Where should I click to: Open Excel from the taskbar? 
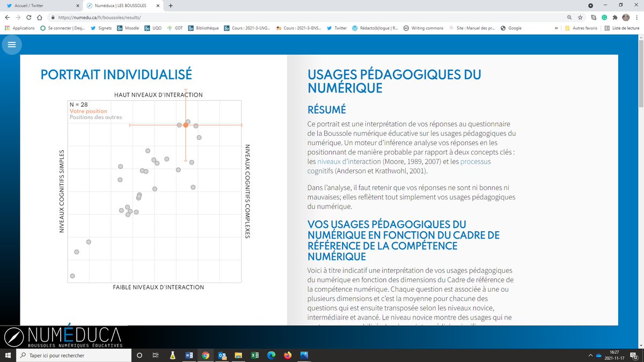(255, 355)
